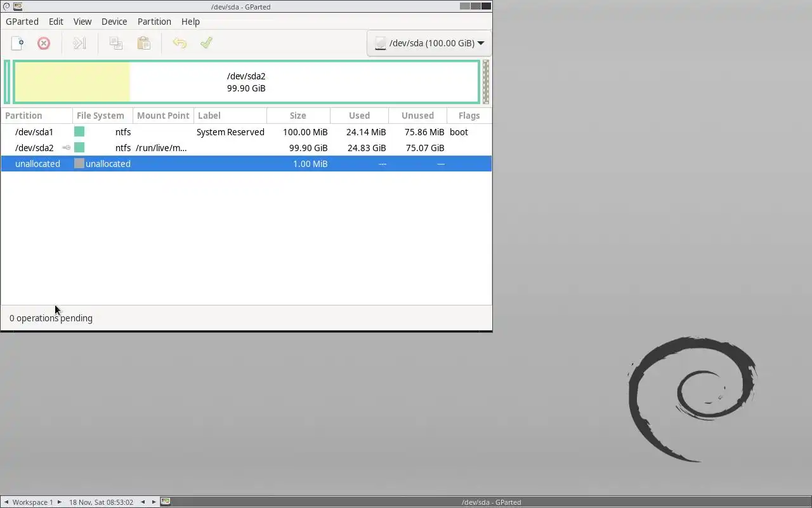Screen dimensions: 812x508
Task: Click the gray unallocated color square
Action: (x=79, y=163)
